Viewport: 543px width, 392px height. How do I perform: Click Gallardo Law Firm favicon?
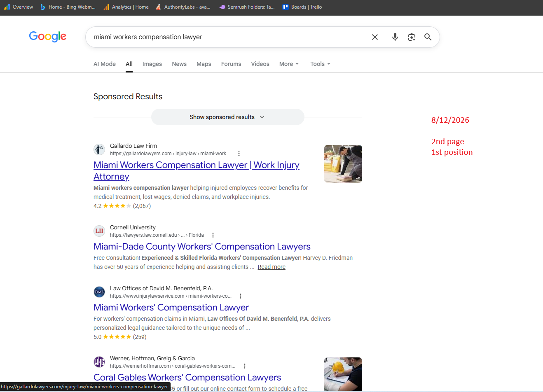99,149
